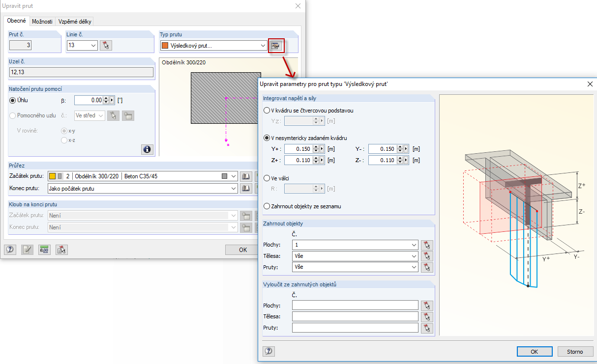Screen dimensions: 597x364
Task: Create new hinge for Konec prutu
Action: 246,227
